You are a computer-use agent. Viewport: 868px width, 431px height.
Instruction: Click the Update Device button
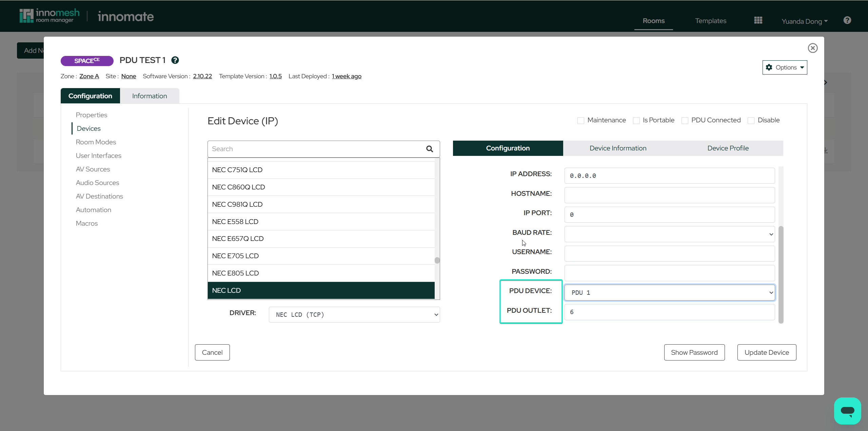(x=767, y=352)
